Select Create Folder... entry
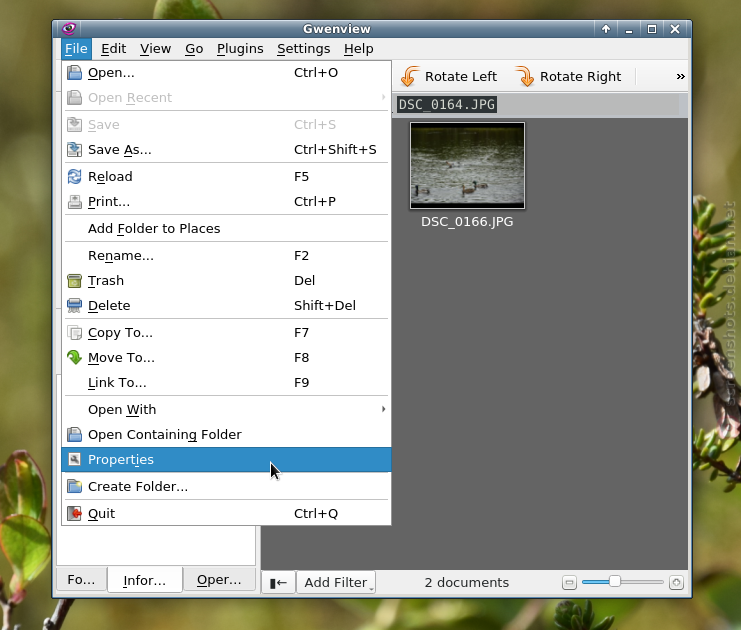The height and width of the screenshot is (630, 741). click(x=226, y=486)
